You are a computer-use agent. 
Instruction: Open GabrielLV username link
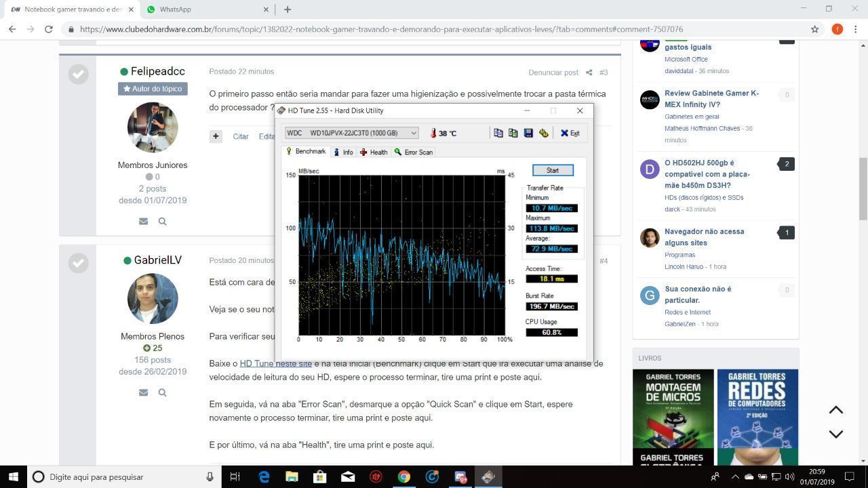(157, 260)
